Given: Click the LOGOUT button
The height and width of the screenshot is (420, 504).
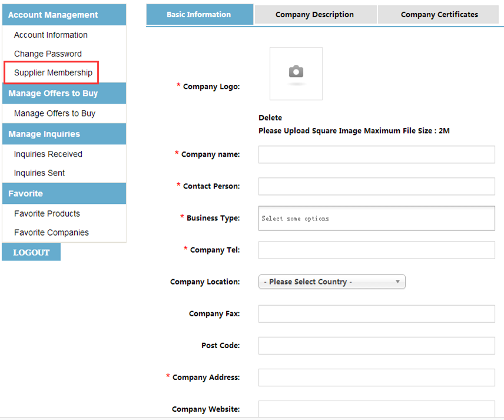Looking at the screenshot, I should pyautogui.click(x=31, y=252).
